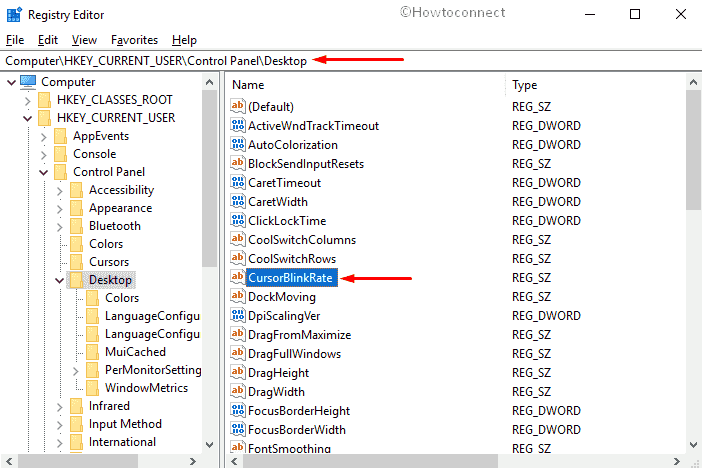Click the DragFromMaximize string icon
Viewport: 702px width, 468px height.
tap(238, 334)
